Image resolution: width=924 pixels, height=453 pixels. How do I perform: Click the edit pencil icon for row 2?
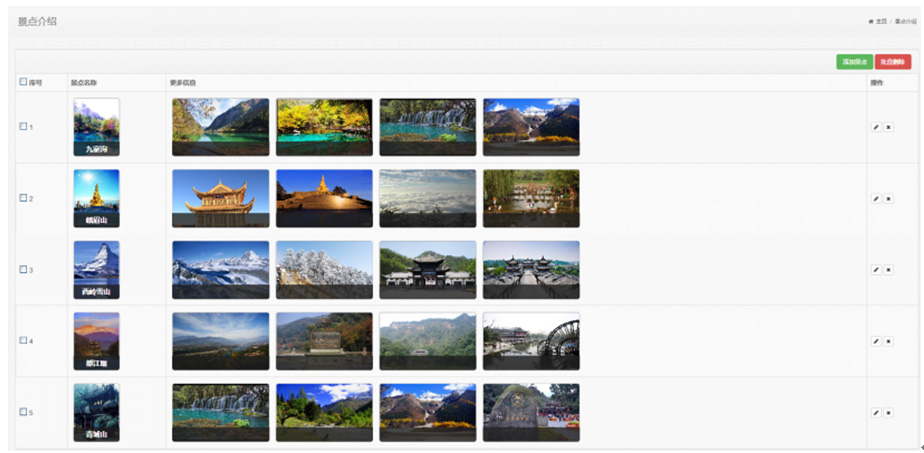click(x=876, y=199)
